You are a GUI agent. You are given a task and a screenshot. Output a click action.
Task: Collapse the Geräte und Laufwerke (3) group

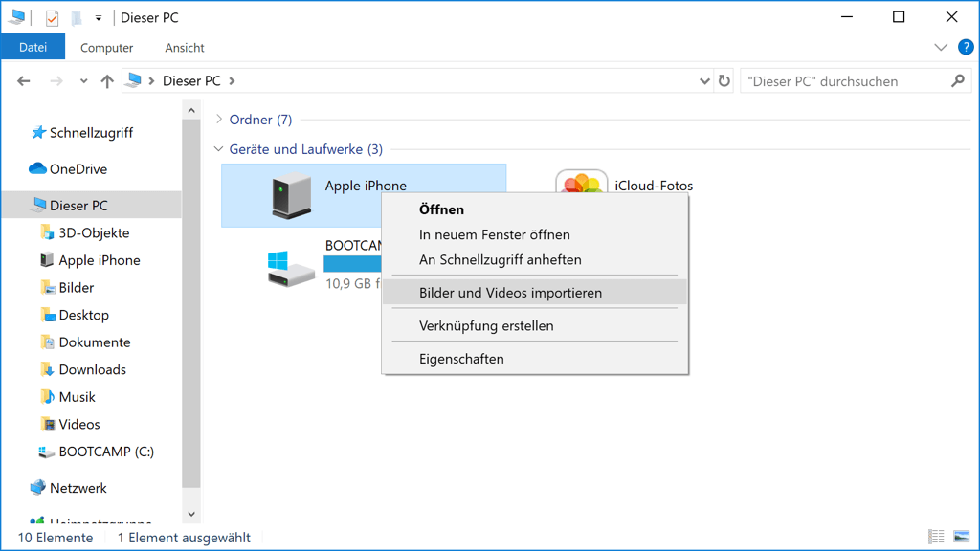[218, 148]
